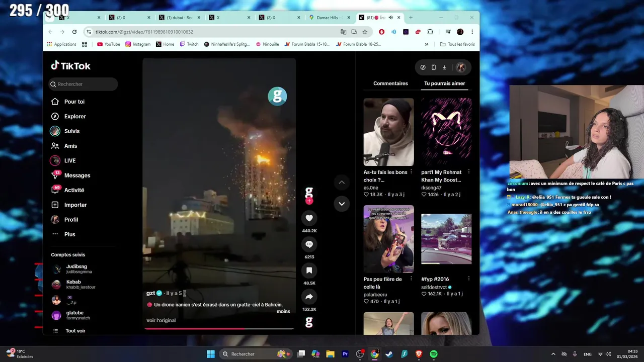Open more options for part1 My Rehmat video

point(469,172)
